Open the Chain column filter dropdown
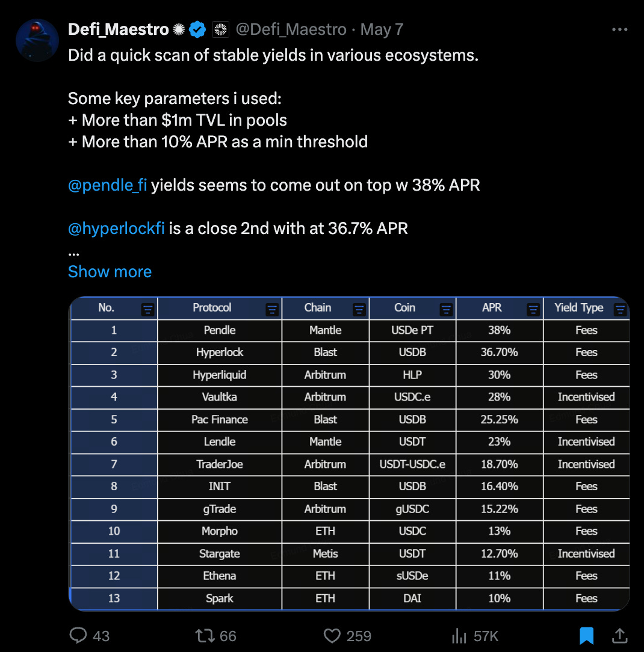Image resolution: width=644 pixels, height=652 pixels. click(x=359, y=309)
